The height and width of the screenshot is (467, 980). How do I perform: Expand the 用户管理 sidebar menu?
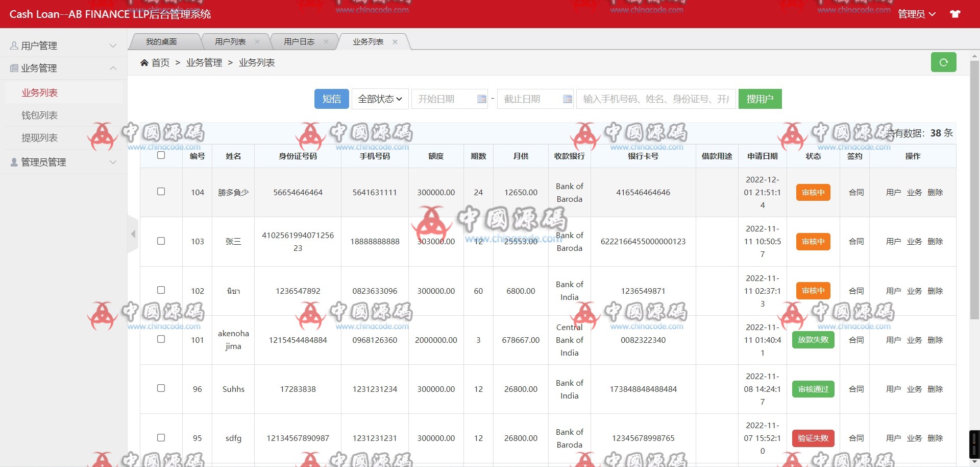[64, 45]
